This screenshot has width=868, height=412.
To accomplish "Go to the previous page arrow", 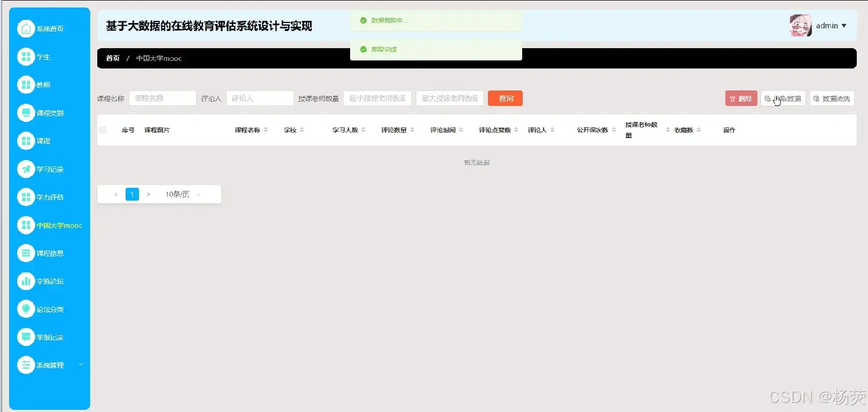I will pyautogui.click(x=116, y=194).
